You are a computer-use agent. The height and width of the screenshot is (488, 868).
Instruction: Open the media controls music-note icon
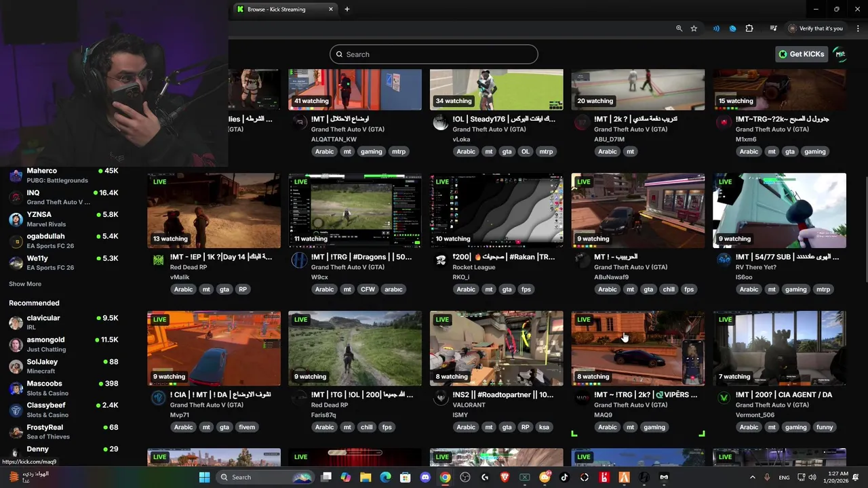pos(773,28)
